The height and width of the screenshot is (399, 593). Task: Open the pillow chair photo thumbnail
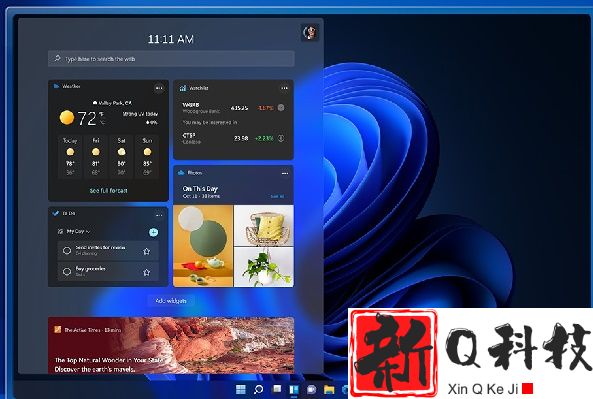click(264, 225)
